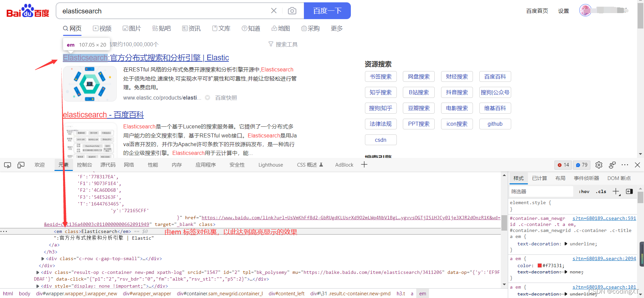Click the 百度一下 search button

click(327, 11)
